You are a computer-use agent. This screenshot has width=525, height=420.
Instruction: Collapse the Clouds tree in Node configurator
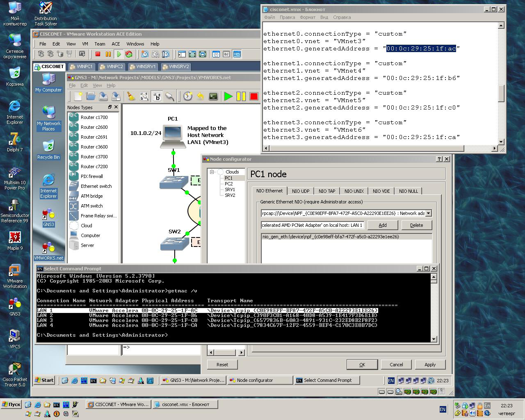(x=212, y=172)
